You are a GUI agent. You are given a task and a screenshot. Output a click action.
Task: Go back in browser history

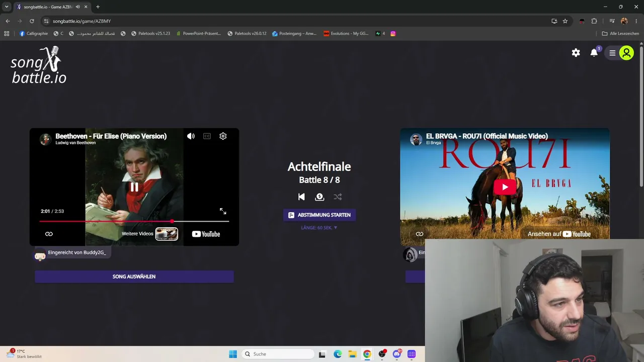[8, 21]
